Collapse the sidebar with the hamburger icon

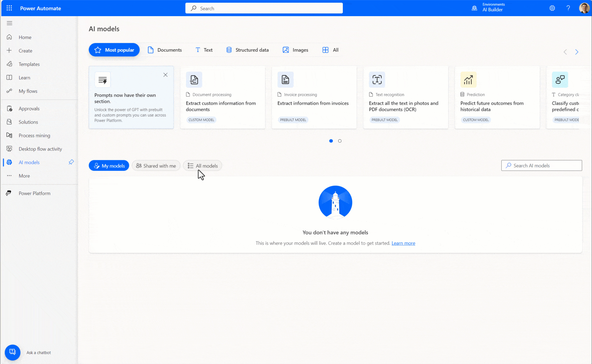[x=9, y=23]
